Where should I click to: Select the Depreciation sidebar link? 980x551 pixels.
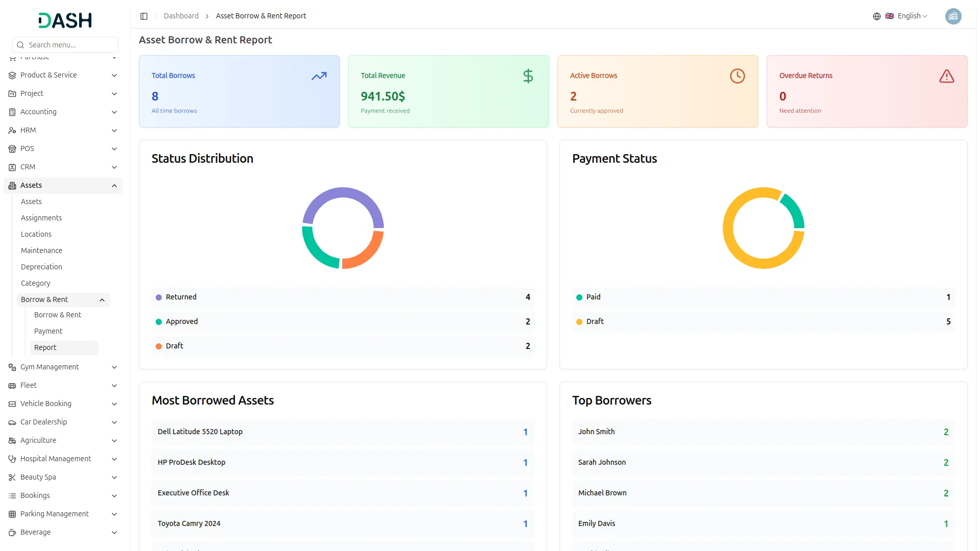click(41, 267)
